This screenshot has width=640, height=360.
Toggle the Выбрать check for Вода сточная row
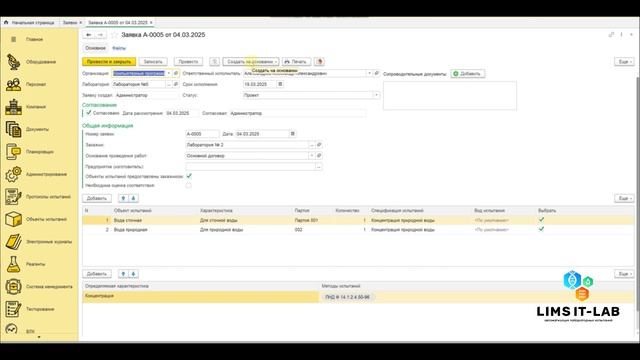pyautogui.click(x=541, y=220)
